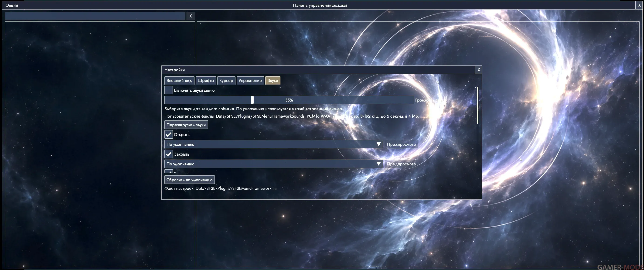Viewport: 644px width, 270px height.
Task: Click the mod search input field
Action: tap(95, 16)
